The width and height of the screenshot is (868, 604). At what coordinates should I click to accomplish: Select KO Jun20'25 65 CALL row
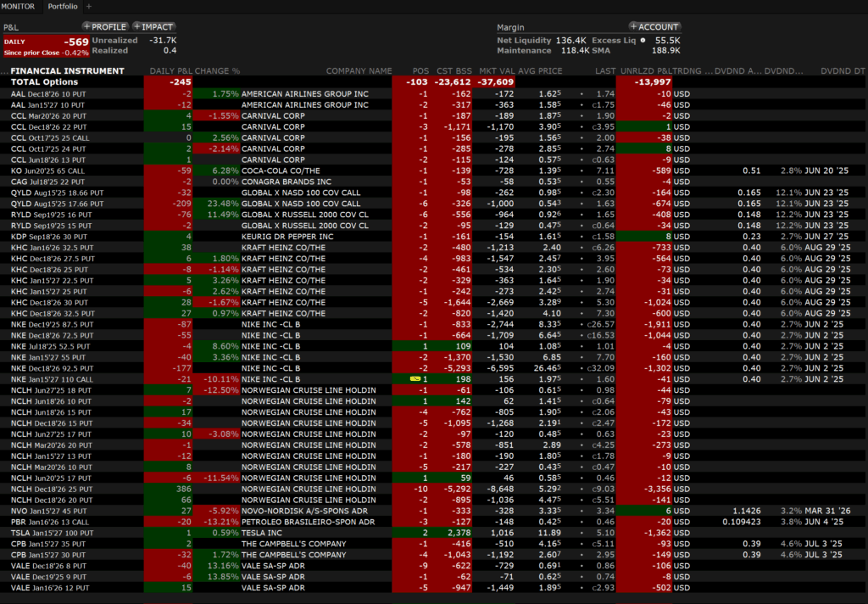click(433, 171)
